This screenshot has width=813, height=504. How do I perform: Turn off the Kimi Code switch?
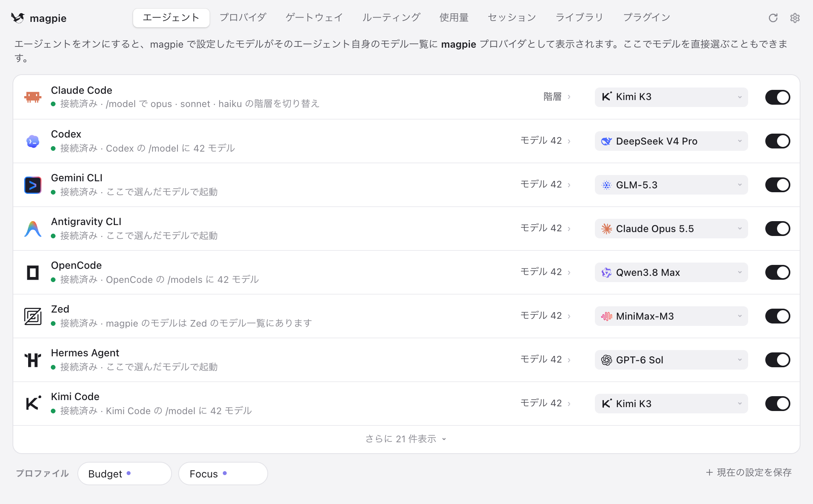777,404
